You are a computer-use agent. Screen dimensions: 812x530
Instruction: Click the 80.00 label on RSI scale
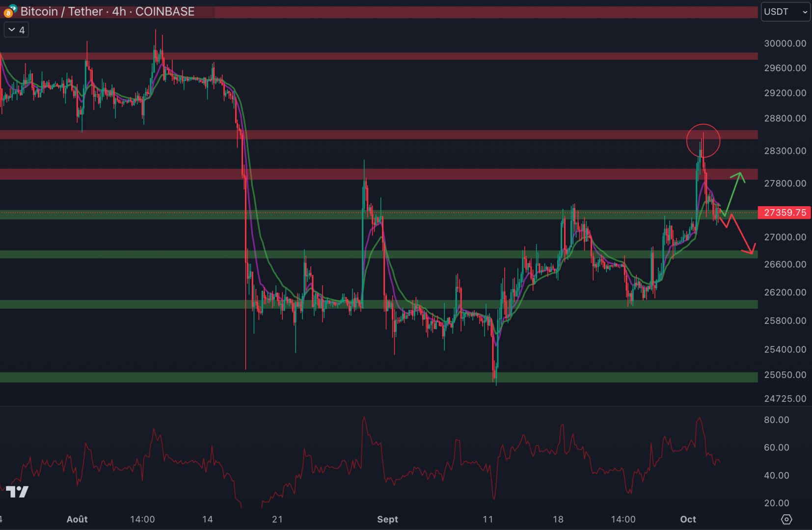[776, 420]
